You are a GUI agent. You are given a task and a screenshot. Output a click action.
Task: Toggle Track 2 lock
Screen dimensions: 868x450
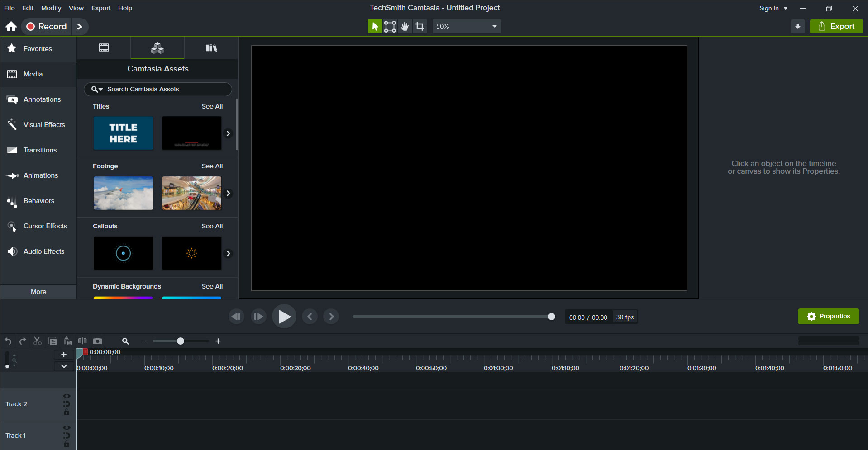[x=67, y=412]
